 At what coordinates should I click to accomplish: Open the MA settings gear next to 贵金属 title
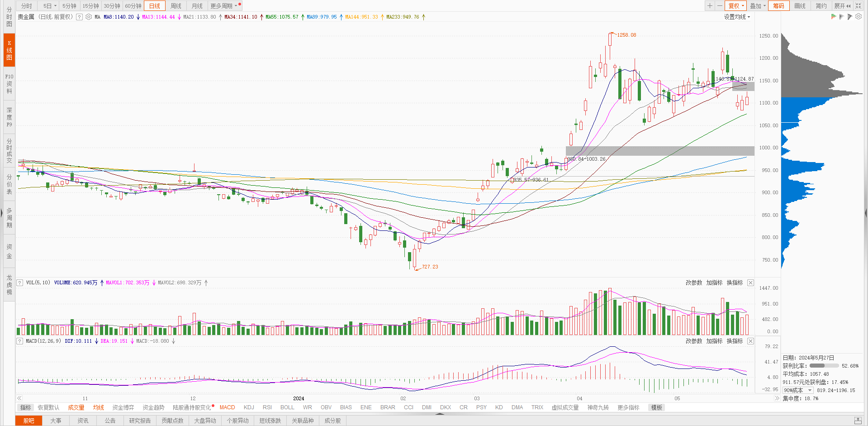click(x=89, y=17)
